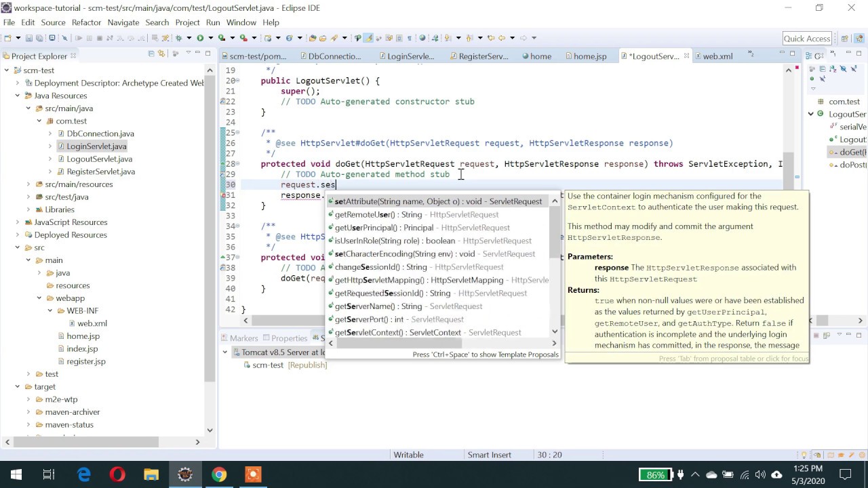Toggle Hide Static Members in Outline
This screenshot has width=868, height=488.
click(854, 68)
